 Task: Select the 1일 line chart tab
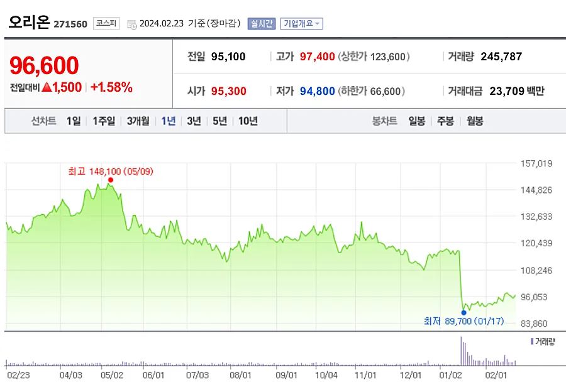coord(74,121)
